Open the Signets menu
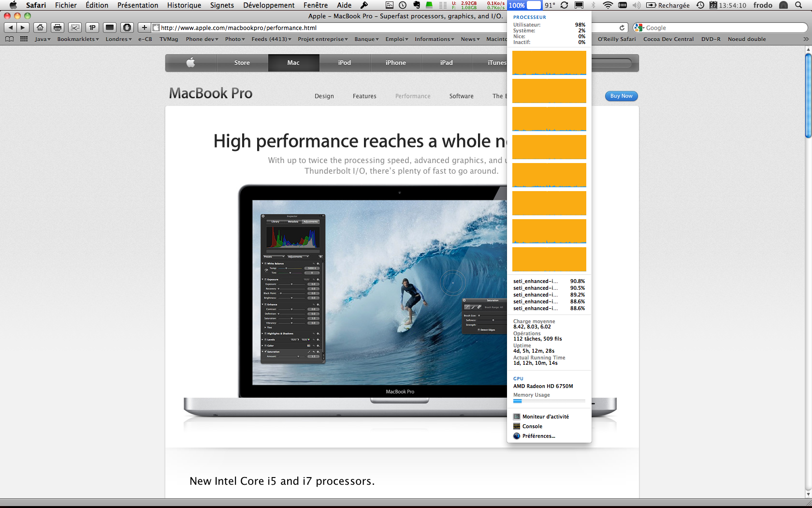 click(x=222, y=5)
